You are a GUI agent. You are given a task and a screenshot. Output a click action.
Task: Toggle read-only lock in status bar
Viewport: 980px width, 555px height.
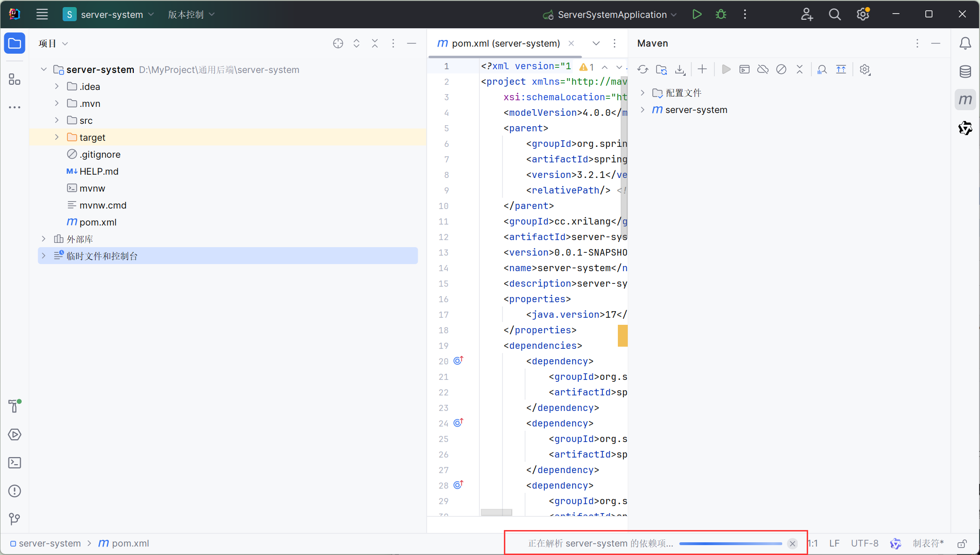pyautogui.click(x=963, y=543)
